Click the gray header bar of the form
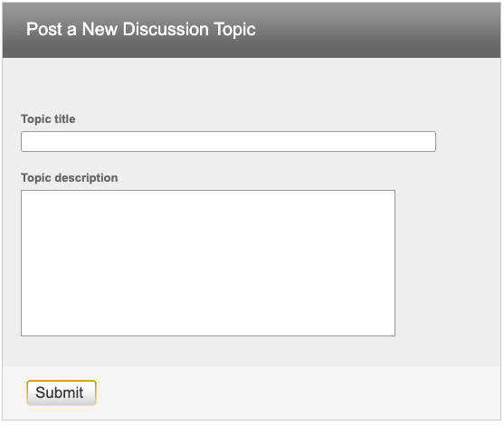Screen dimensions: 504x425 pyautogui.click(x=252, y=30)
